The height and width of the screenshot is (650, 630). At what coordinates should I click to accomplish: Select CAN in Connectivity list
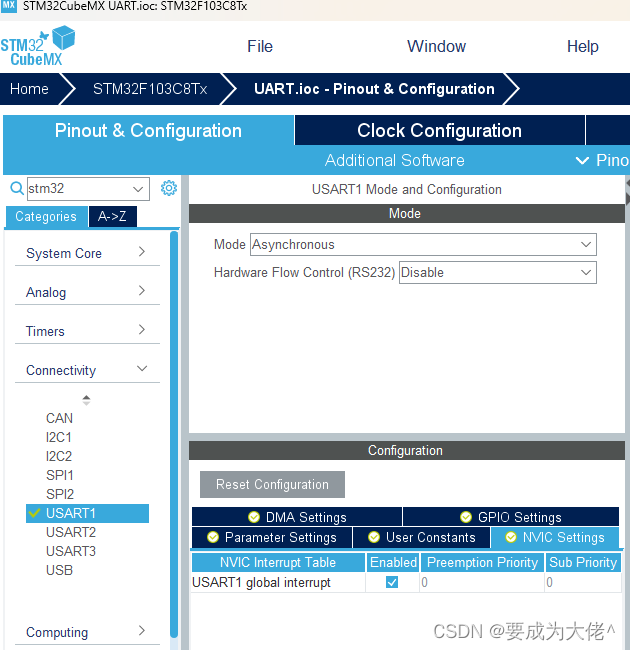59,418
